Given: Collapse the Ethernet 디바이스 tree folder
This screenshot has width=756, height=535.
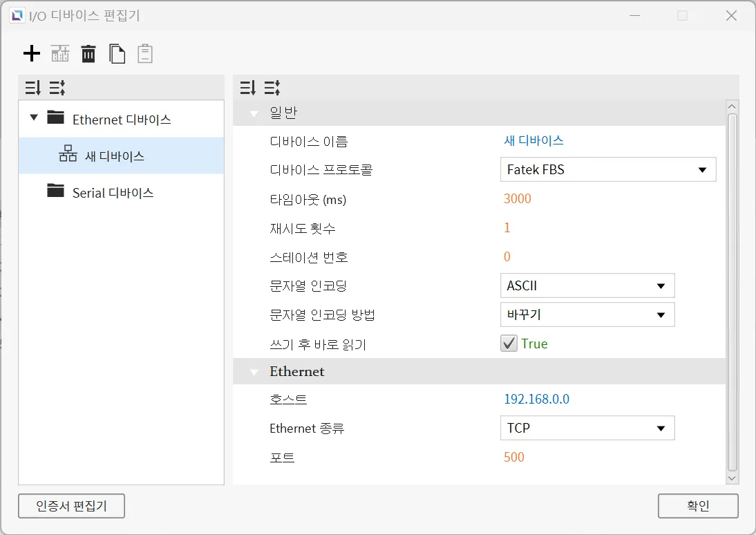Looking at the screenshot, I should click(34, 118).
